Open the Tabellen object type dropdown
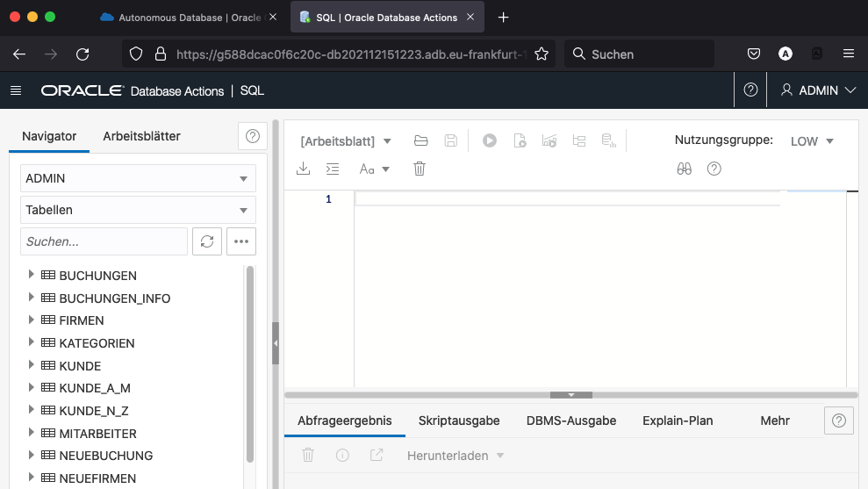Screen dimensions: 868x489 tap(138, 210)
